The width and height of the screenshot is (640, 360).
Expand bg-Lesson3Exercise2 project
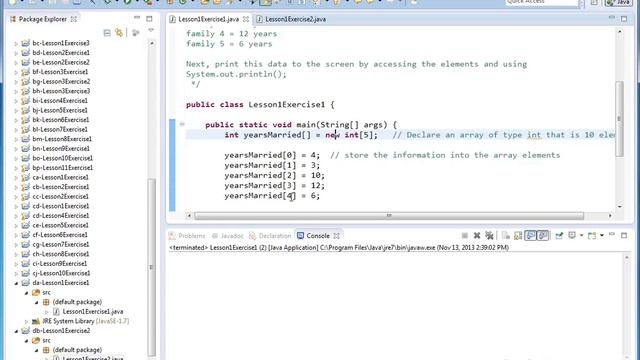pos(16,82)
